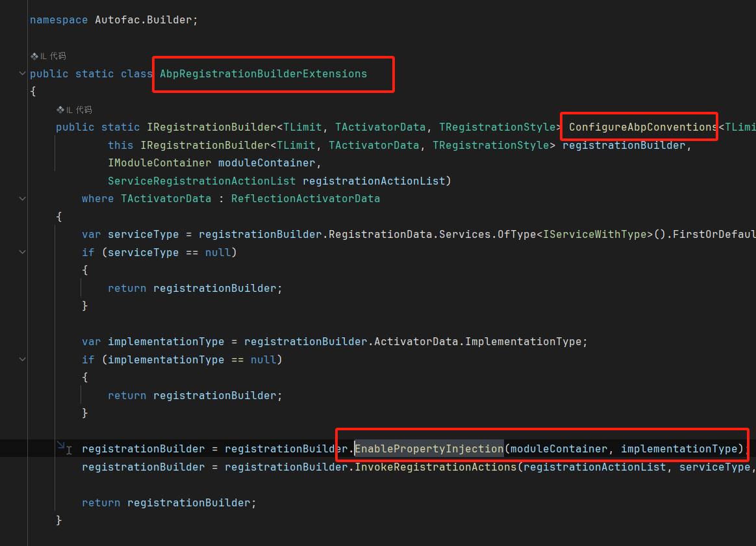The image size is (756, 546).
Task: Collapse fold arrow at 'if (implementationType == null)'
Action: coord(22,359)
